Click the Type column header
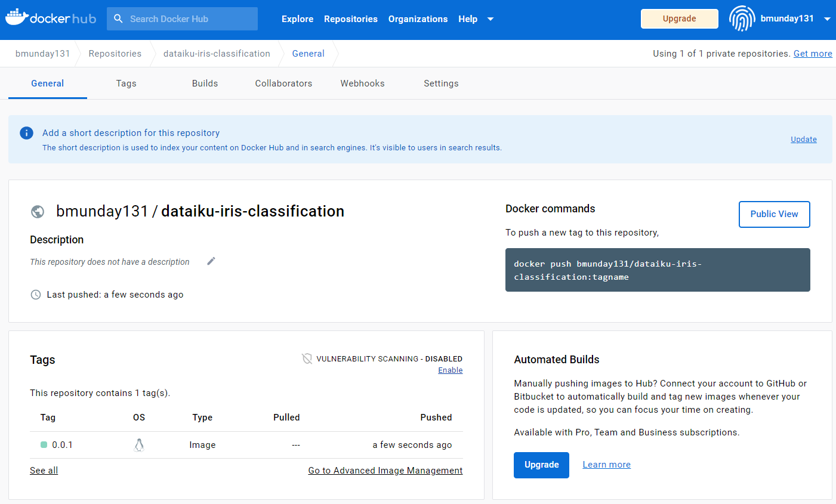Screen dimensions: 836x504 [x=202, y=418]
